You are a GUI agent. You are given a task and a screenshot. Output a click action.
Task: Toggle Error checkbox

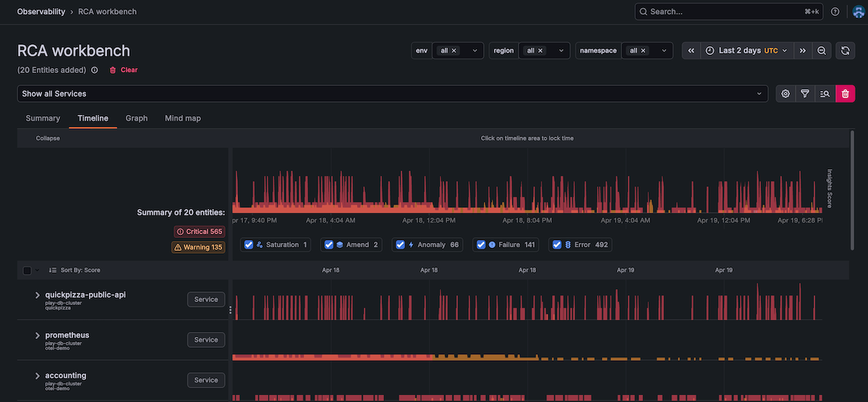(557, 245)
